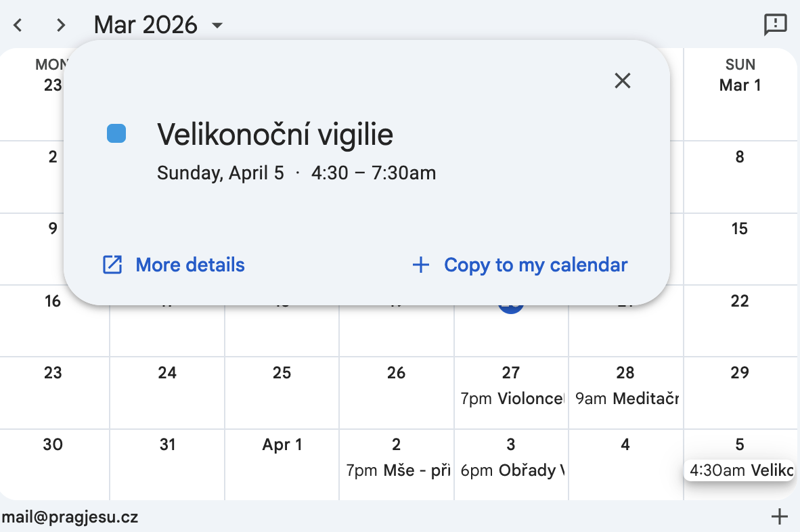Go to the previous month
This screenshot has width=800, height=532.
(18, 26)
